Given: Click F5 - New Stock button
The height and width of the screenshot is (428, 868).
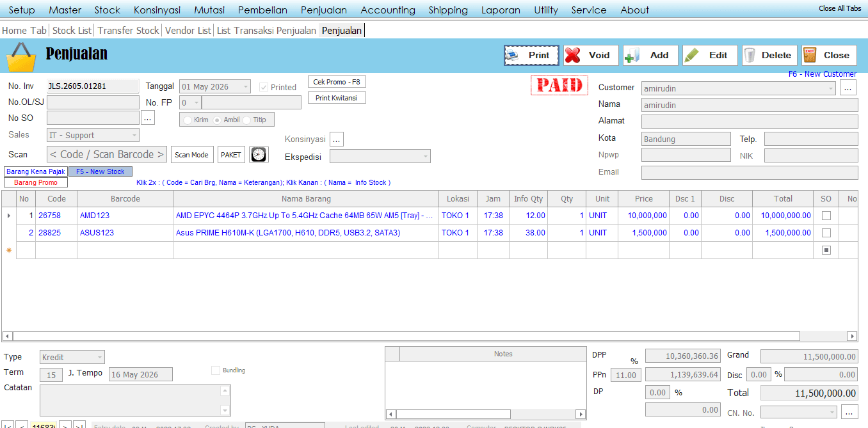Looking at the screenshot, I should tap(100, 171).
